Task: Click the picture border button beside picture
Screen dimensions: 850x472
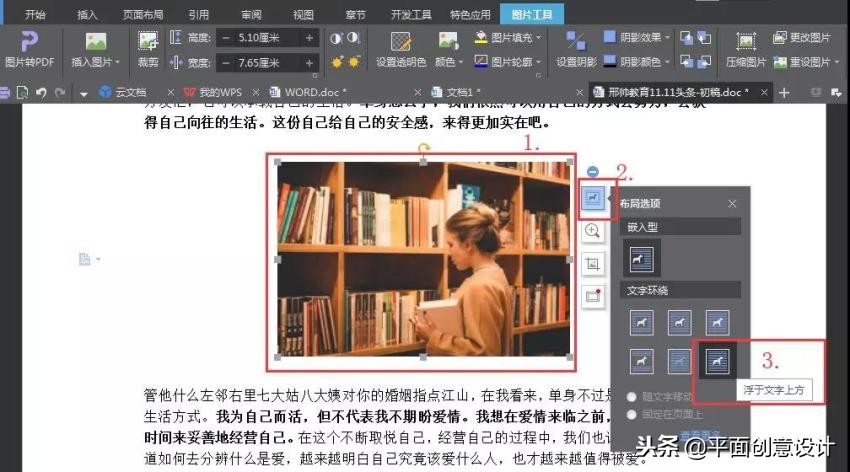Action: coord(593,296)
